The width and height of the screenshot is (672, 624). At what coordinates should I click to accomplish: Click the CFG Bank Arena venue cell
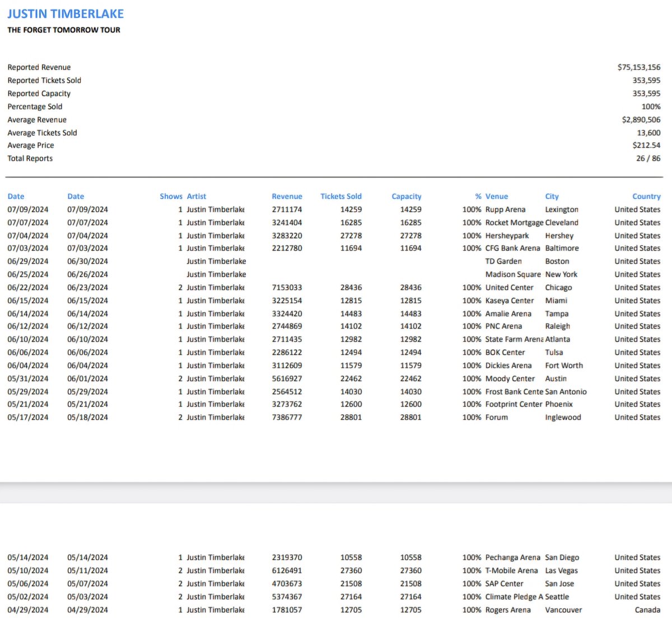pos(512,248)
